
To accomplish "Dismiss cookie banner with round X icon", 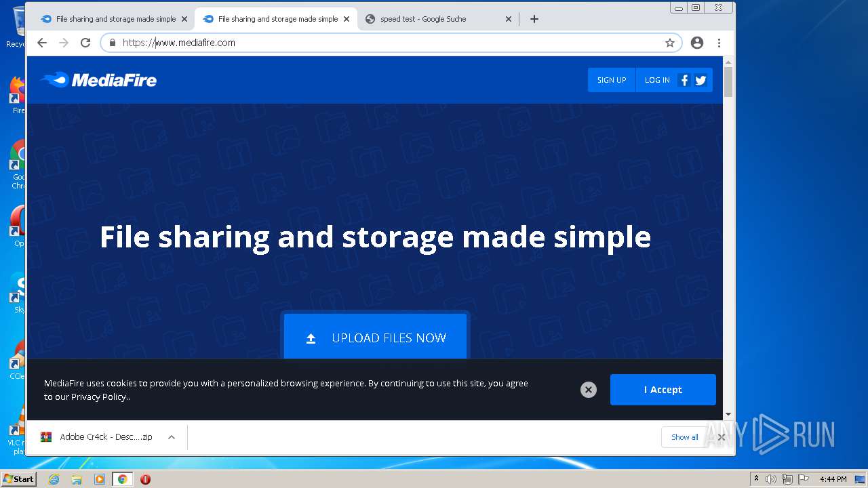I will [589, 390].
